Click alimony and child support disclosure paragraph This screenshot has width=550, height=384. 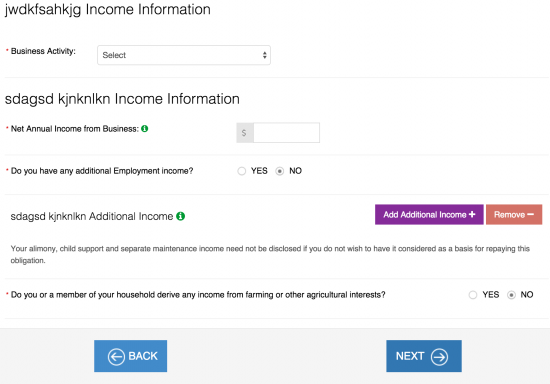(x=270, y=254)
